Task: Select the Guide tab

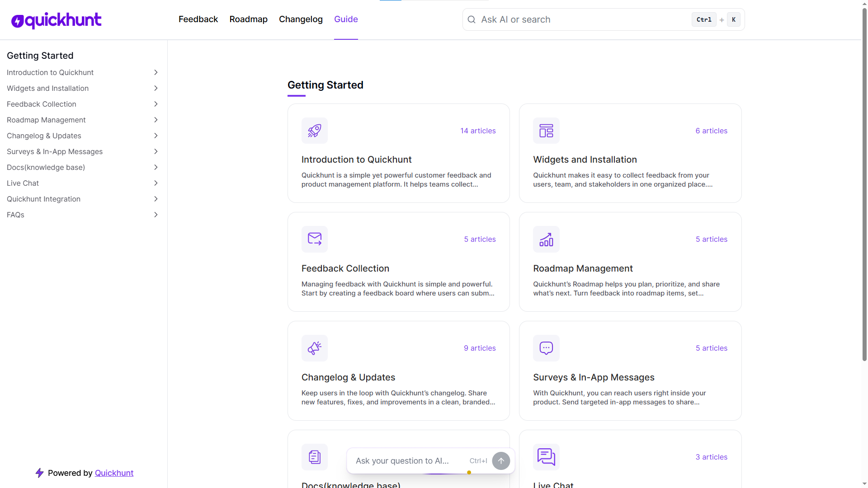Action: [x=346, y=19]
